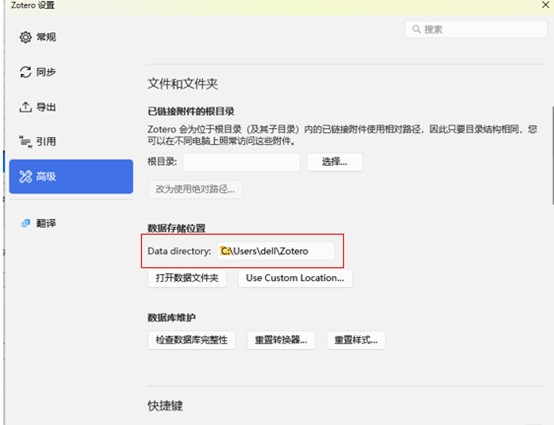This screenshot has width=554, height=425.
Task: Go to the 引用 pane
Action: click(x=46, y=142)
